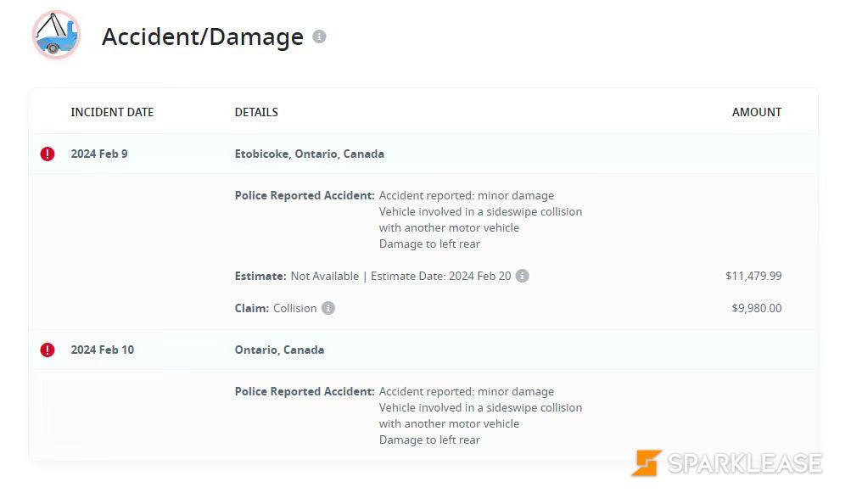The width and height of the screenshot is (851, 504).
Task: Open info icon beside Accident/Damage heading
Action: coord(319,36)
